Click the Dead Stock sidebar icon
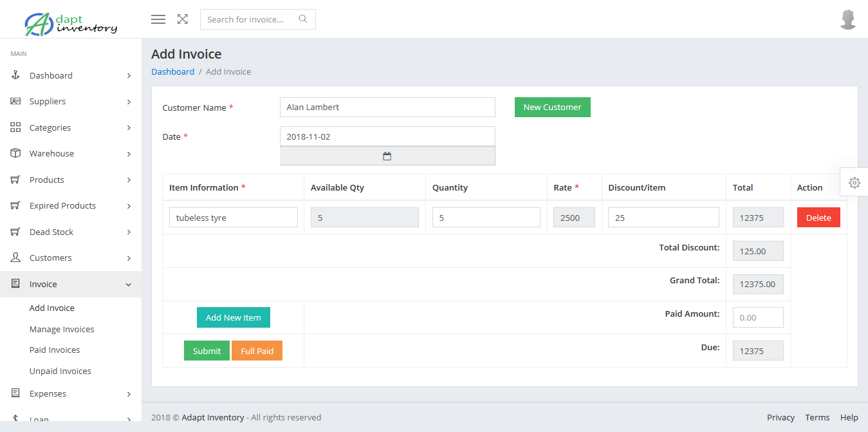The height and width of the screenshot is (432, 868). click(15, 232)
